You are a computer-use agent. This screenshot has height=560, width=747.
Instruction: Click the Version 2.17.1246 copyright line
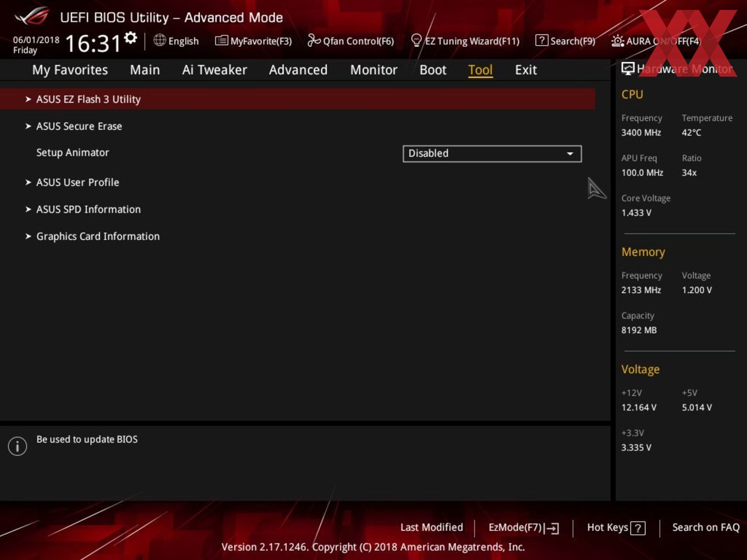(x=373, y=547)
